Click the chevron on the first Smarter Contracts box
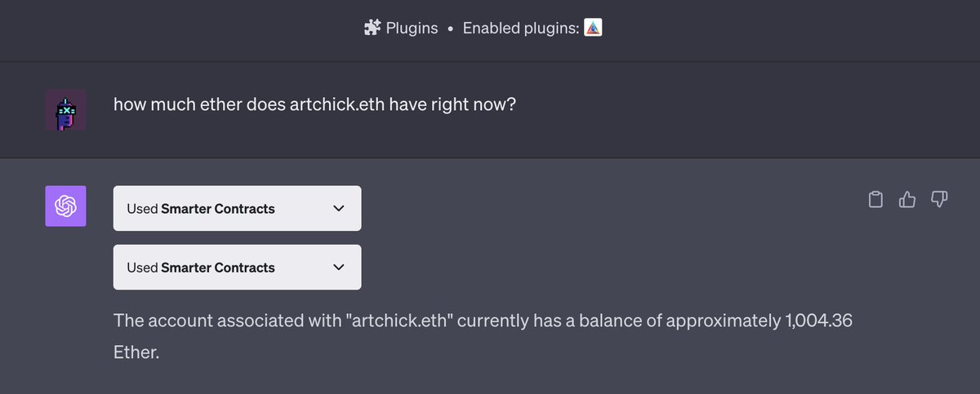The height and width of the screenshot is (394, 980). [x=339, y=209]
